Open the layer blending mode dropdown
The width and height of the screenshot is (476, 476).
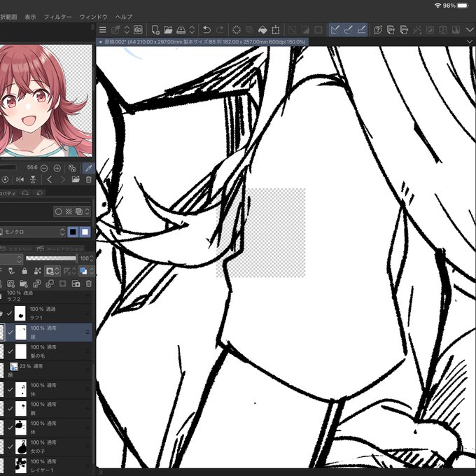(x=11, y=258)
